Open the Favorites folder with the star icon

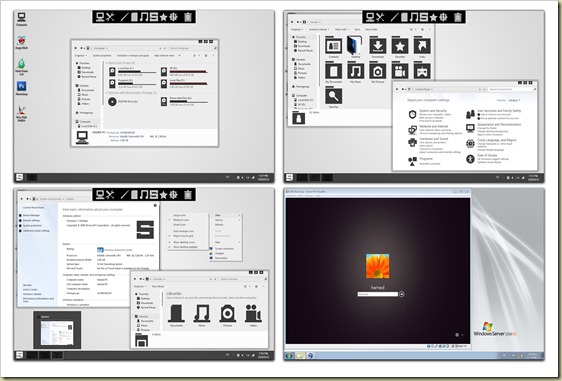point(400,47)
